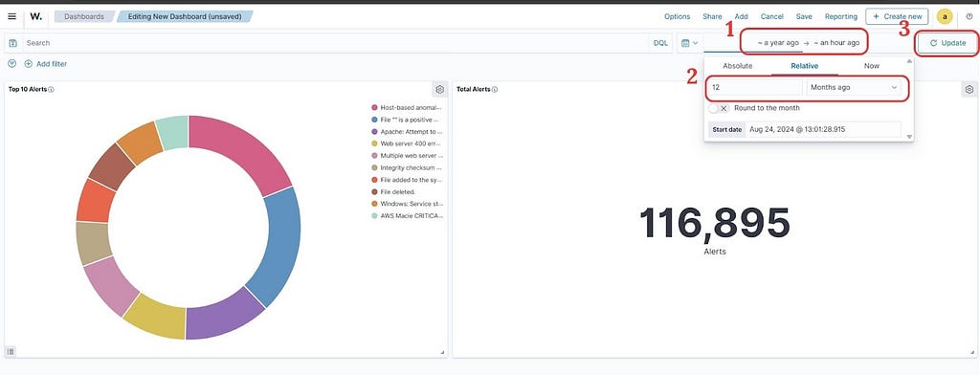
Task: Click the relative count field showing 12
Action: (x=755, y=87)
